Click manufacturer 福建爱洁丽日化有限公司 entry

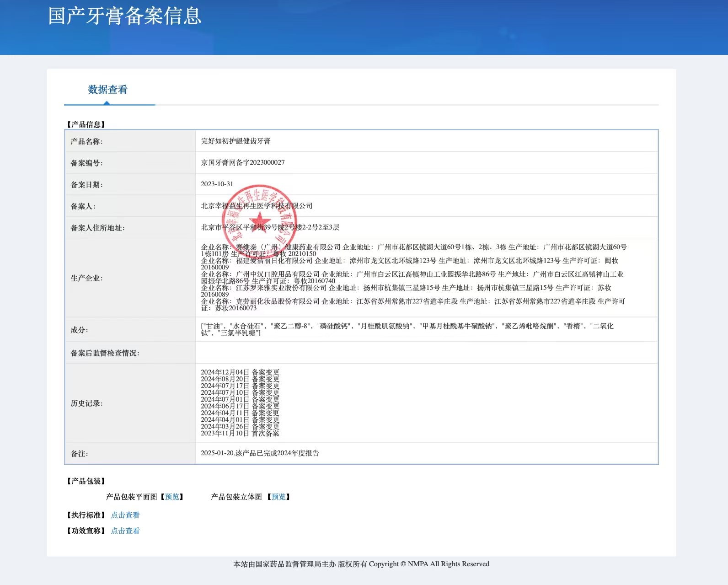[409, 264]
